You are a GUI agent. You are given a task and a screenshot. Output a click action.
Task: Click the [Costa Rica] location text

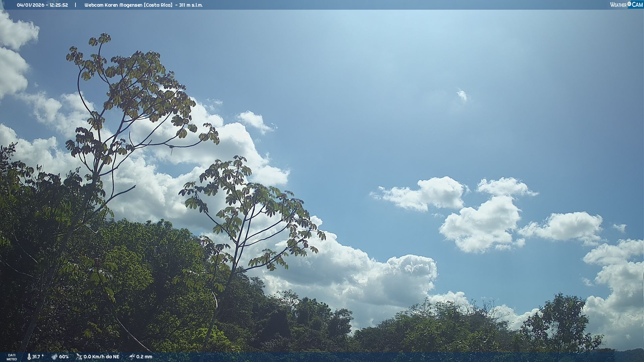158,5
